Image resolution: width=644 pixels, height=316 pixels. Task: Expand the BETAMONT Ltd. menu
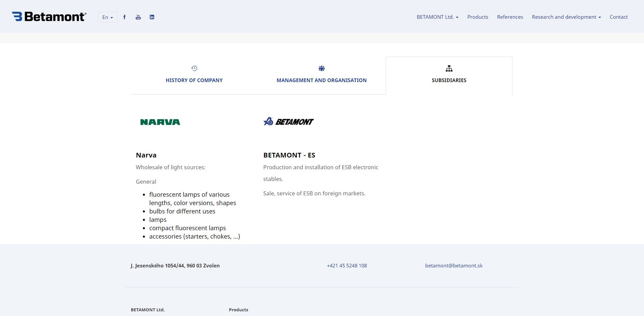[437, 17]
